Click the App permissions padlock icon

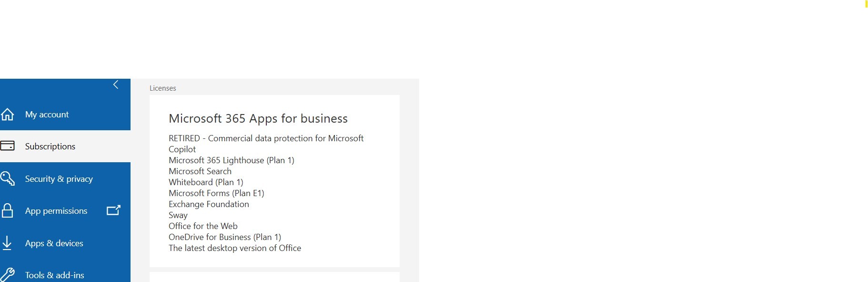pyautogui.click(x=8, y=210)
